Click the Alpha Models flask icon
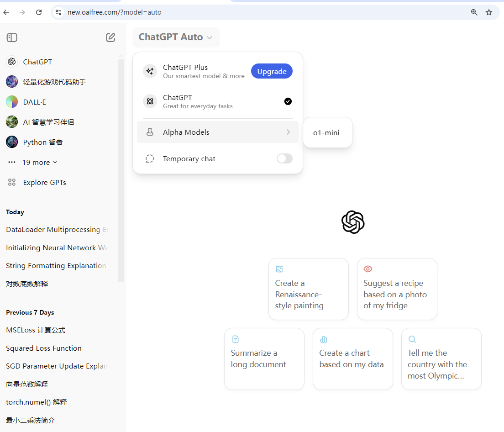The image size is (504, 432). [x=150, y=132]
